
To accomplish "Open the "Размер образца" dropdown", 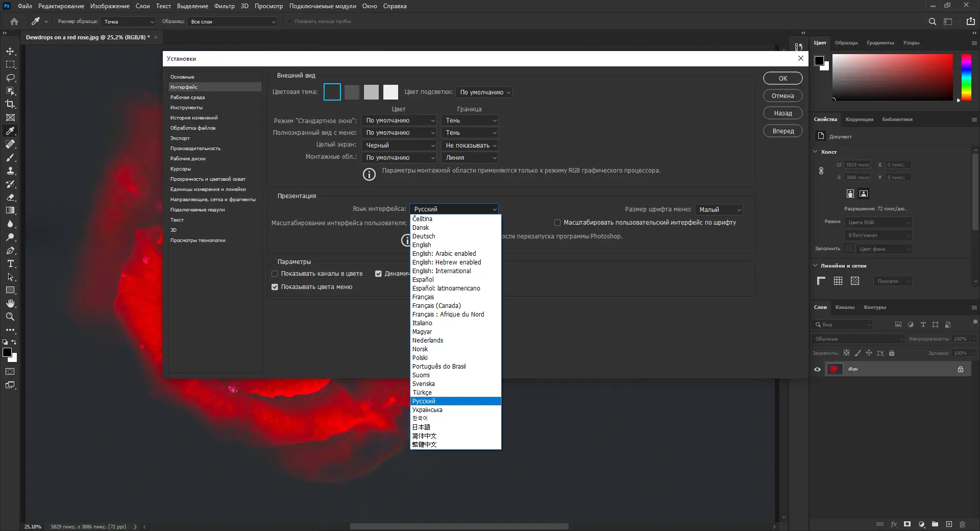I will click(x=128, y=21).
